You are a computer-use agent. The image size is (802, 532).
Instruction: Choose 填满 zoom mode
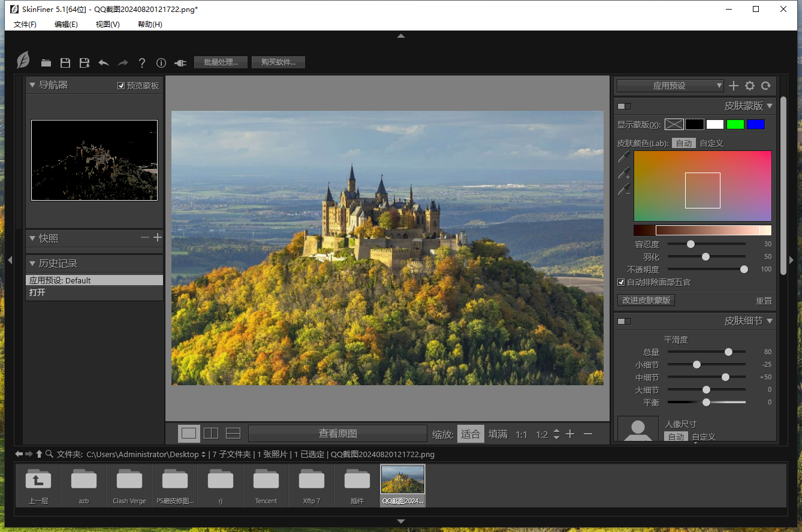(x=498, y=434)
